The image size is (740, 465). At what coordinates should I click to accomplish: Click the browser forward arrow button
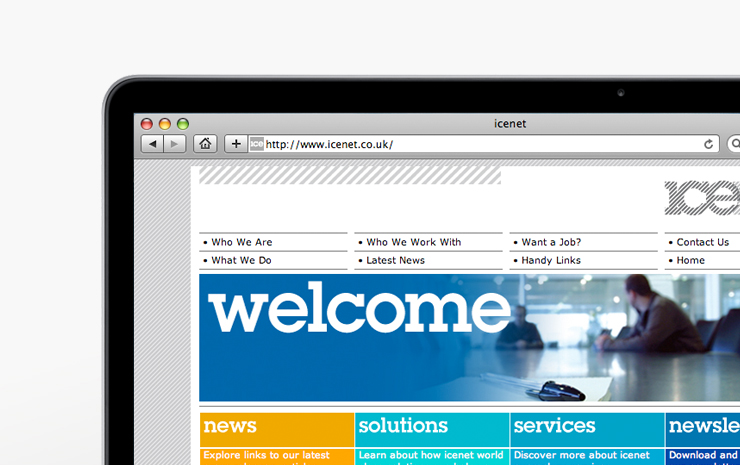[x=175, y=144]
